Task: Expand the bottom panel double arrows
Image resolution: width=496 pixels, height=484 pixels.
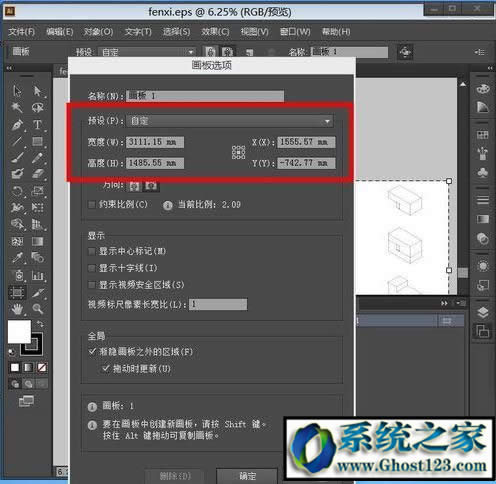Action: click(x=444, y=303)
